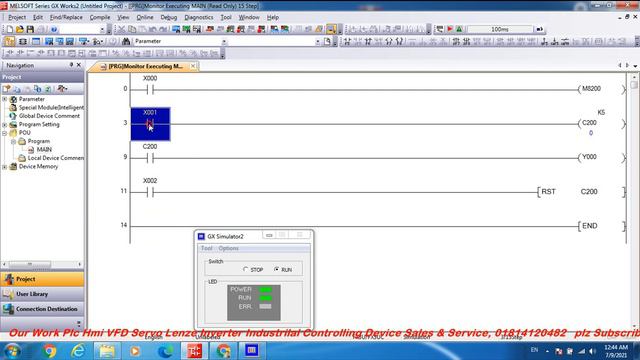Click the binoculars find icon
The height and width of the screenshot is (360, 640).
coord(126,41)
